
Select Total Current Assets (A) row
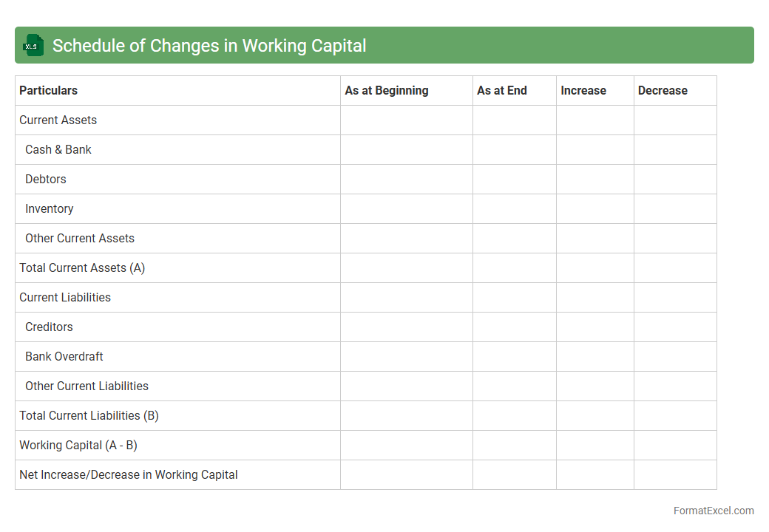click(x=82, y=268)
